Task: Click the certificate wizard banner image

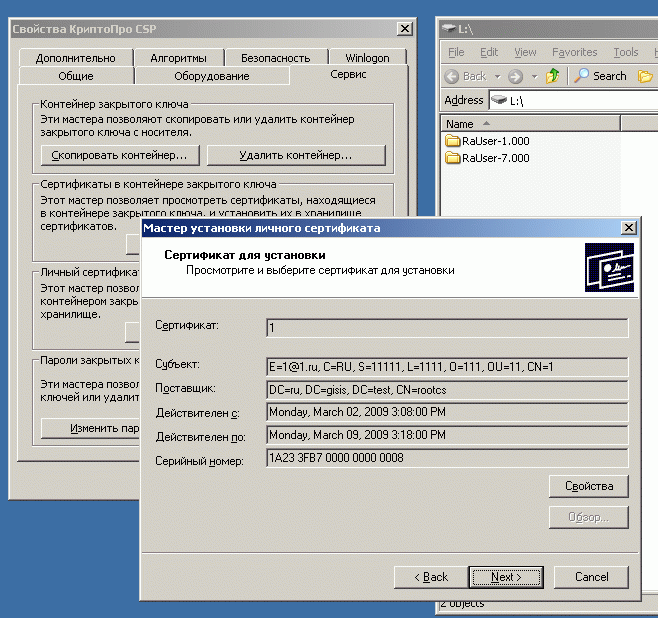Action: pyautogui.click(x=609, y=267)
